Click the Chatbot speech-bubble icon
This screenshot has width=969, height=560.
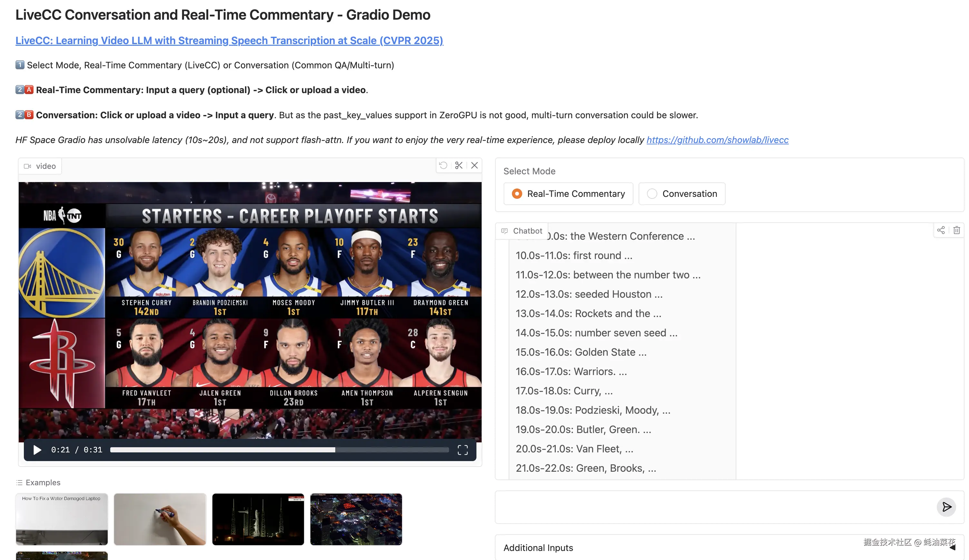point(504,231)
